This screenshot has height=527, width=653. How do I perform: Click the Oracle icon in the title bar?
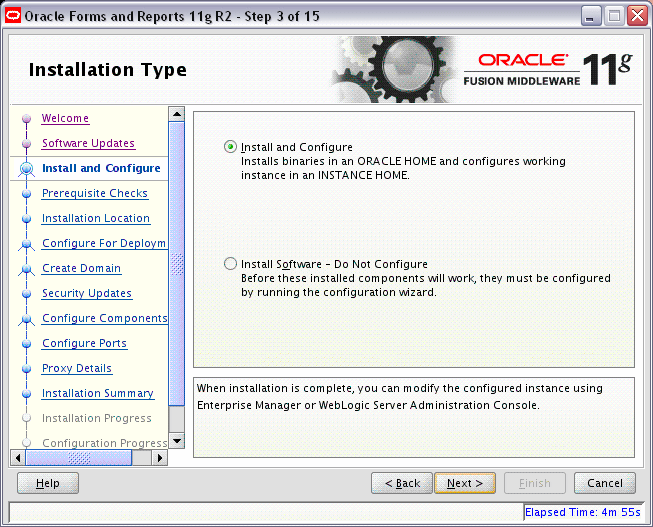pos(13,16)
